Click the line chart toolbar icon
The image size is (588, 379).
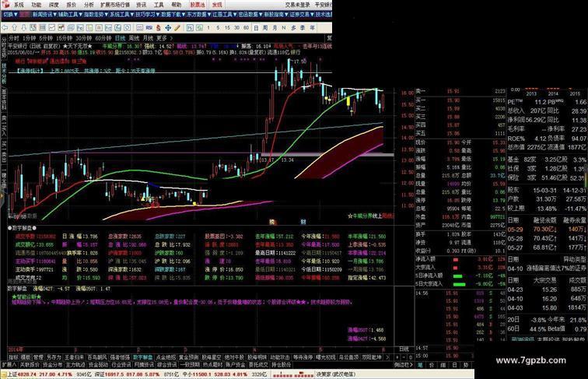(x=52, y=28)
